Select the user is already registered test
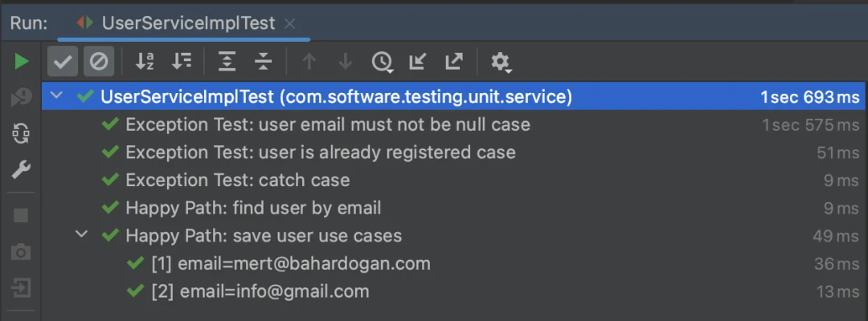This screenshot has width=868, height=321. [x=453, y=152]
